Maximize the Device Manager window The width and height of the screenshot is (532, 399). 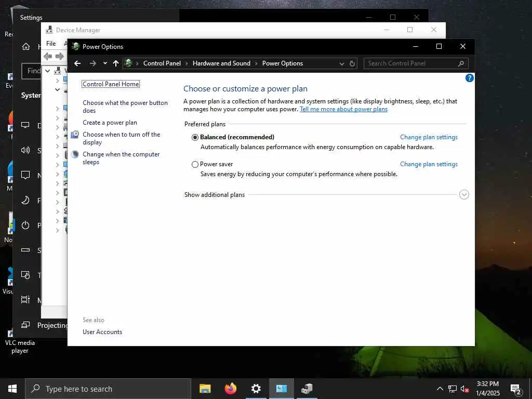pyautogui.click(x=410, y=30)
